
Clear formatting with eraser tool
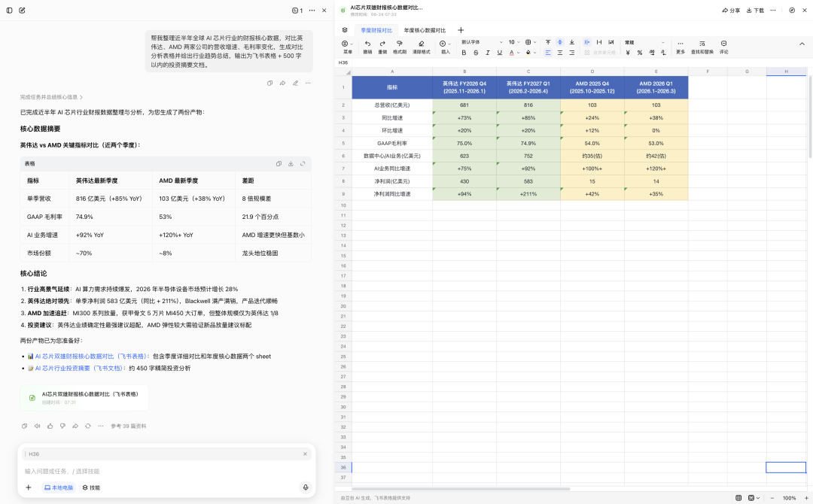(x=421, y=47)
